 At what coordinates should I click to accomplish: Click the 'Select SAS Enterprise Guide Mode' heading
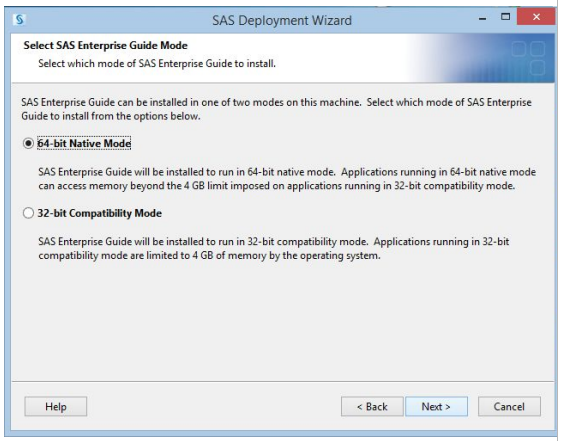point(106,45)
